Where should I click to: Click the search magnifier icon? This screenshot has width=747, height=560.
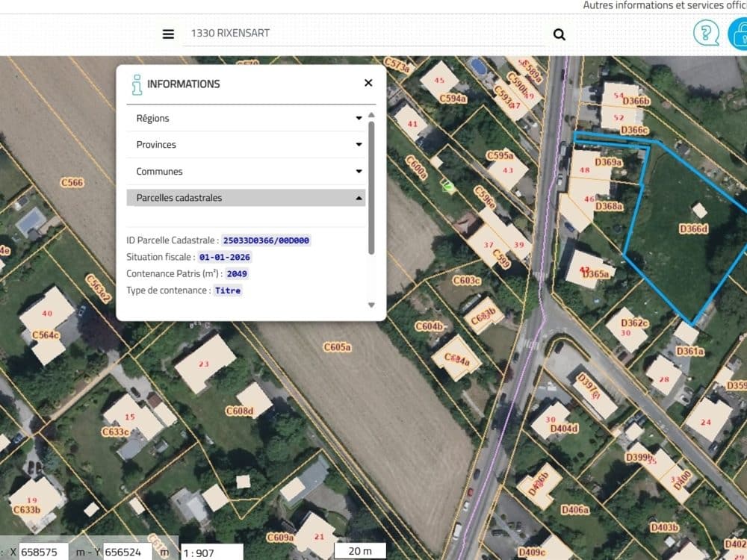coord(560,34)
